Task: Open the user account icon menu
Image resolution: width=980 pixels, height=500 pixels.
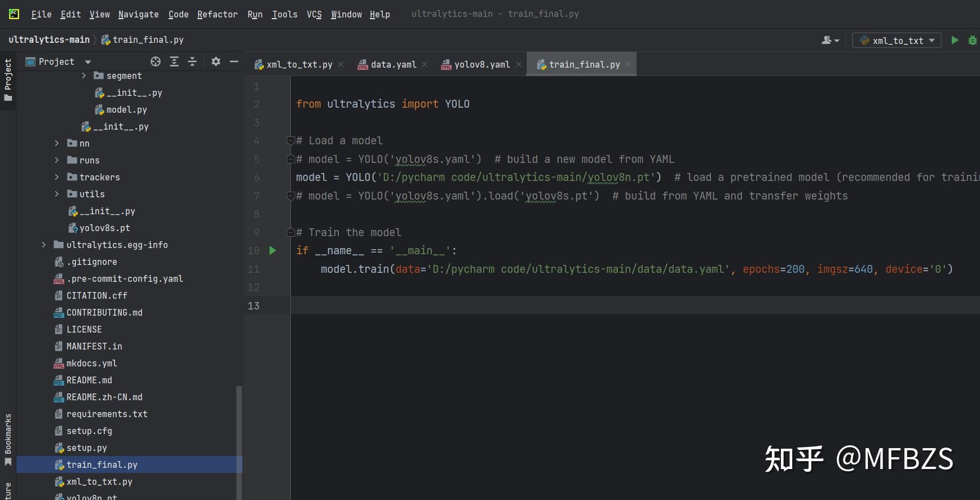Action: pos(830,40)
